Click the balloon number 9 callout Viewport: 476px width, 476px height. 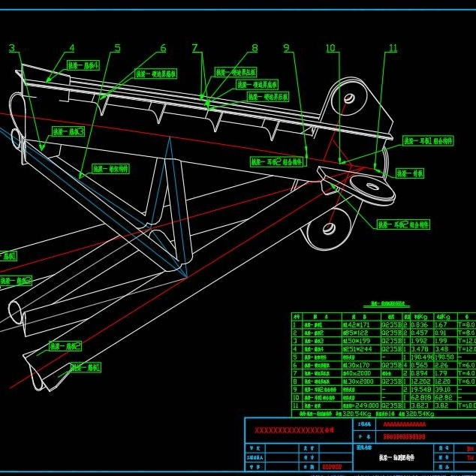[287, 49]
